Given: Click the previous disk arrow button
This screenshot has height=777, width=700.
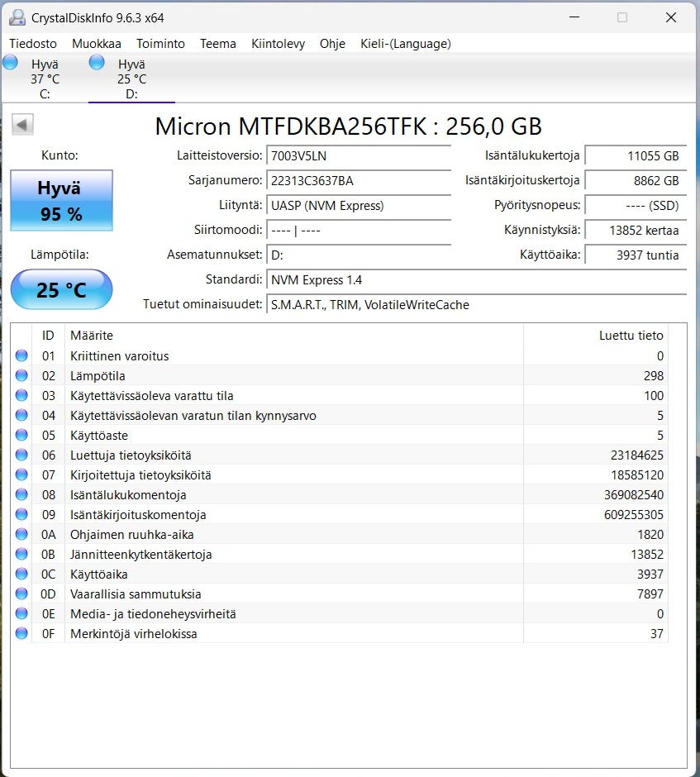Looking at the screenshot, I should 22,124.
